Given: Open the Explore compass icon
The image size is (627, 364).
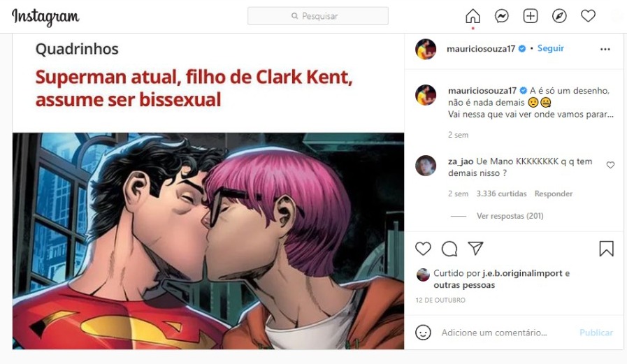Looking at the screenshot, I should point(559,16).
